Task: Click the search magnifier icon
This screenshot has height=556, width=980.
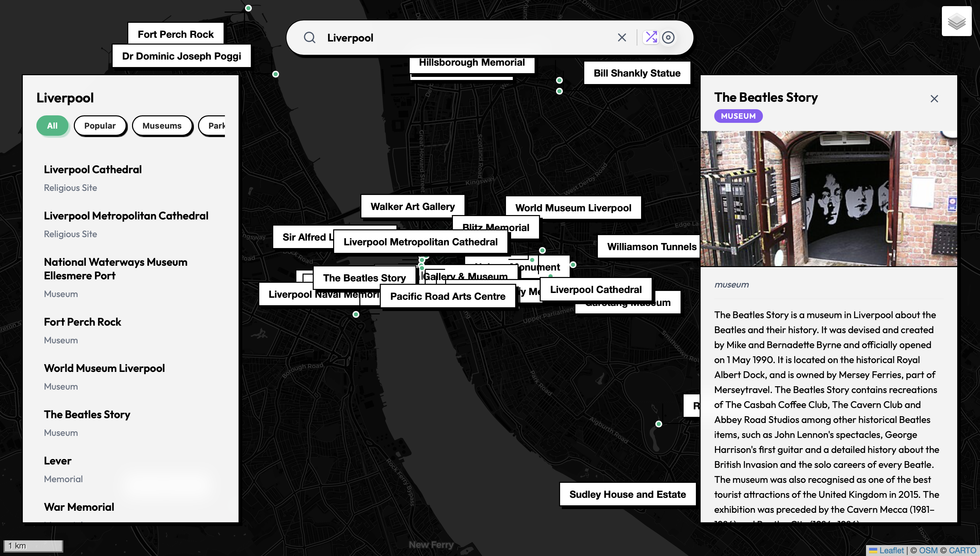Action: [x=309, y=37]
